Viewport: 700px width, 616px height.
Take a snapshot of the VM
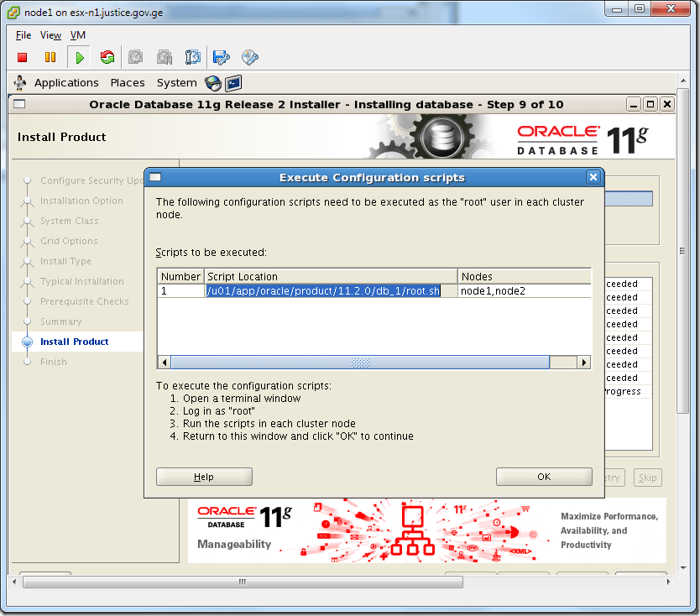click(x=135, y=57)
